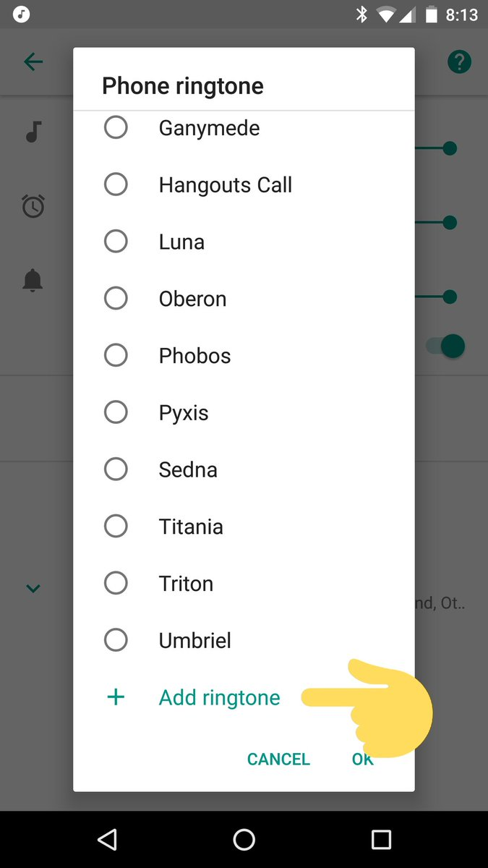Tap the alarm clock volume icon

pos(33,207)
